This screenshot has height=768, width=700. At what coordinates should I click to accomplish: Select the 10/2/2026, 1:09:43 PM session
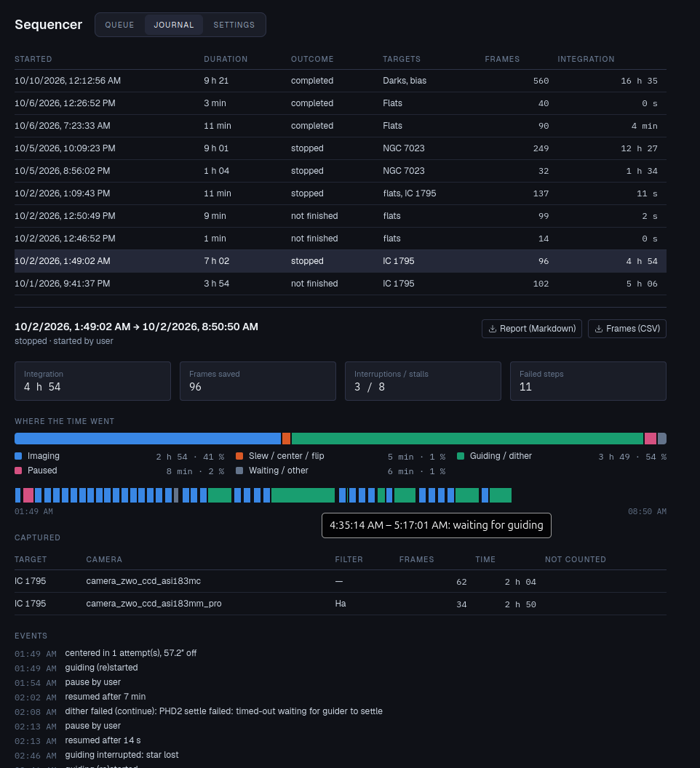341,193
